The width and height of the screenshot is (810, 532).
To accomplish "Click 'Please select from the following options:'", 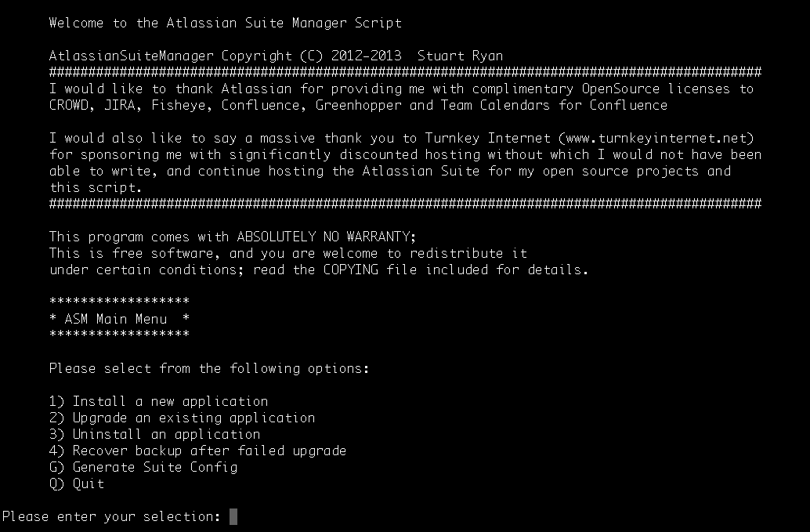I will pos(209,369).
